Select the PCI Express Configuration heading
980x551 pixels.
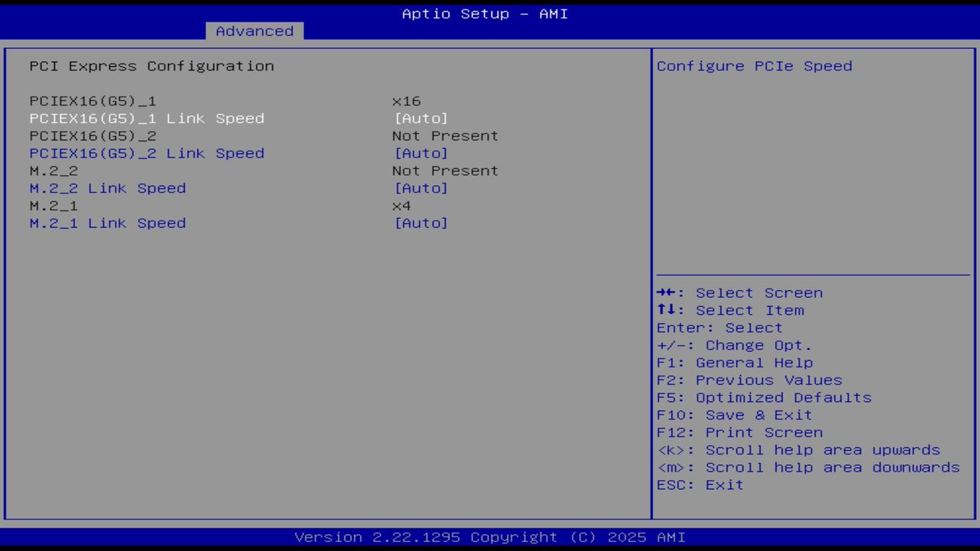pos(151,66)
